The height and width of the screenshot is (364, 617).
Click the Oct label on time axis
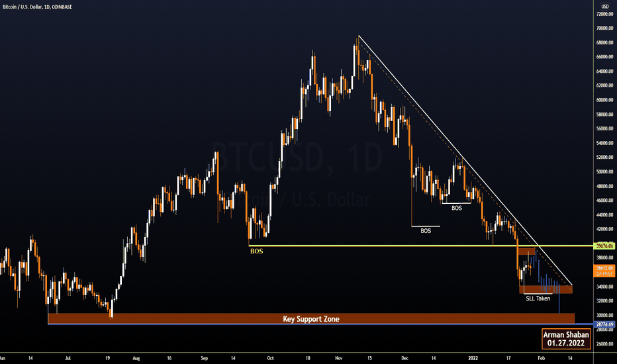tap(270, 358)
